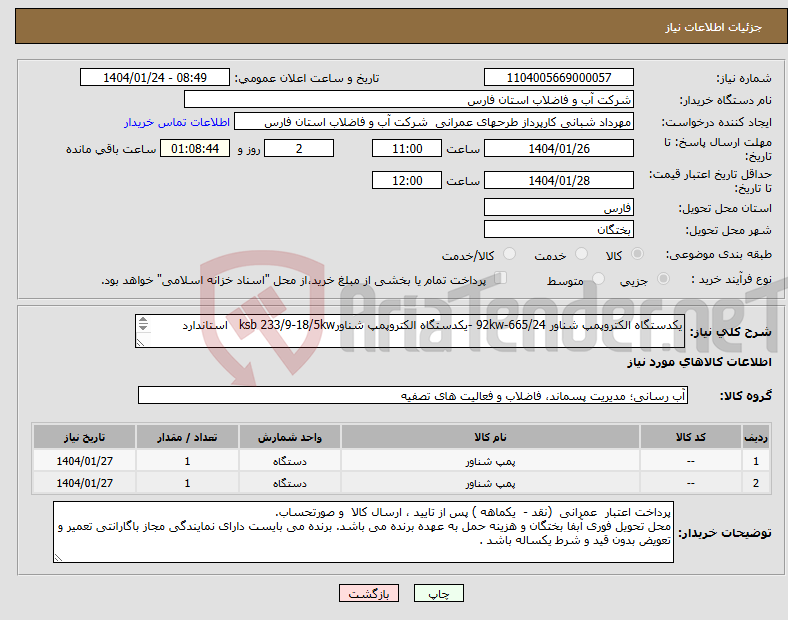
Task: Click the general description text area
Action: [410, 331]
